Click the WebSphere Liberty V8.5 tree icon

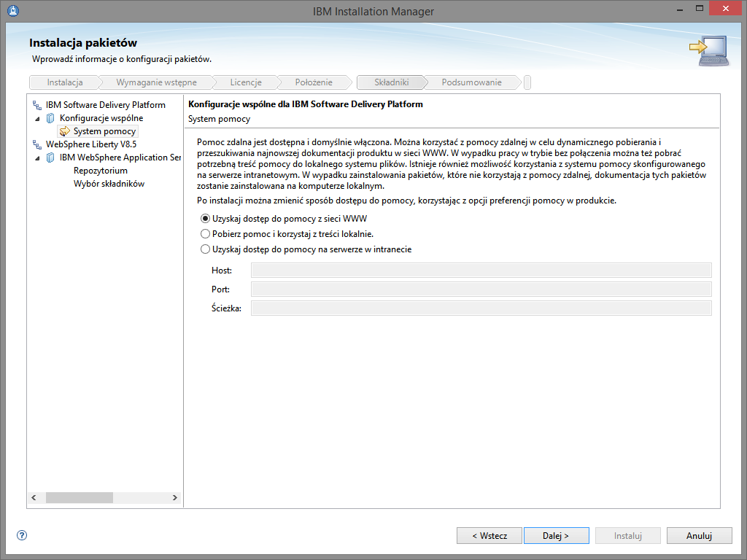37,144
